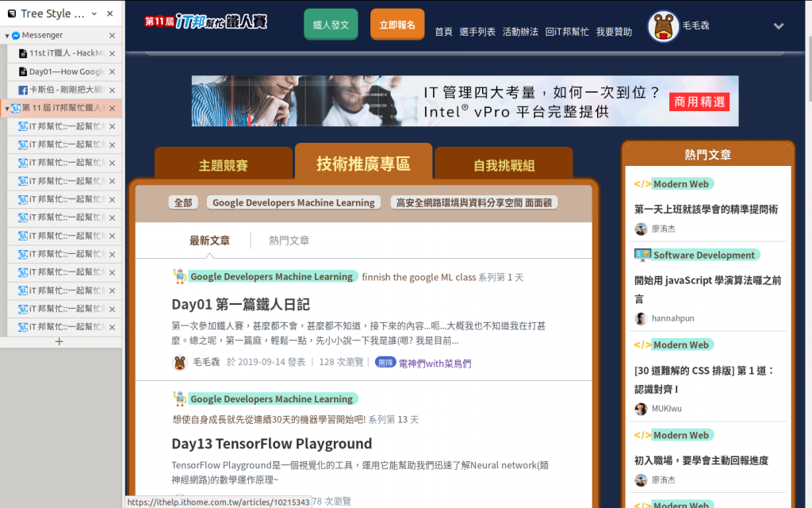812x508 pixels.
Task: Open team 電神們with菜鳥們 link
Action: tap(435, 364)
